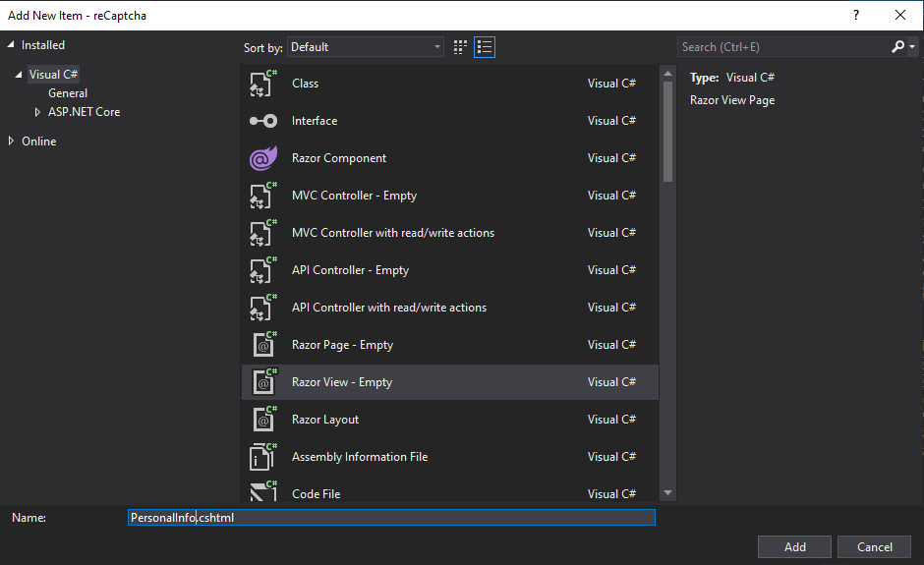Click the Razor View Page description text
924x565 pixels.
coord(732,100)
